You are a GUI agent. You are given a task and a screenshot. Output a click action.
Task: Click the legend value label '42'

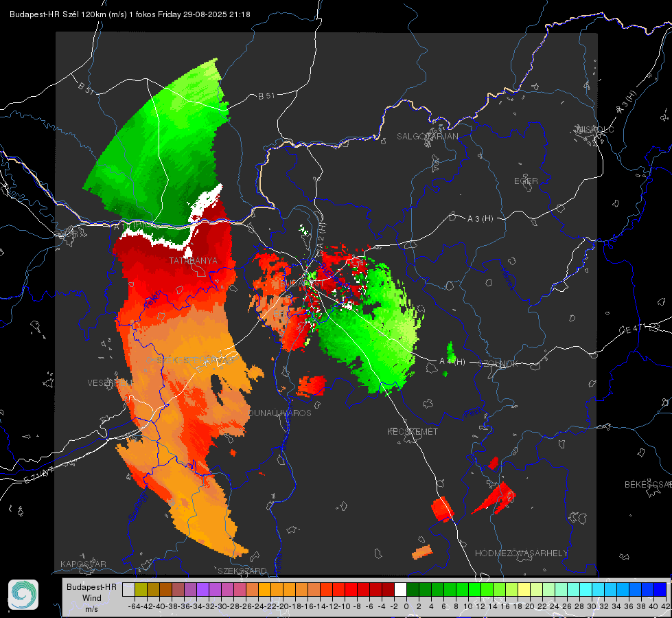665,606
